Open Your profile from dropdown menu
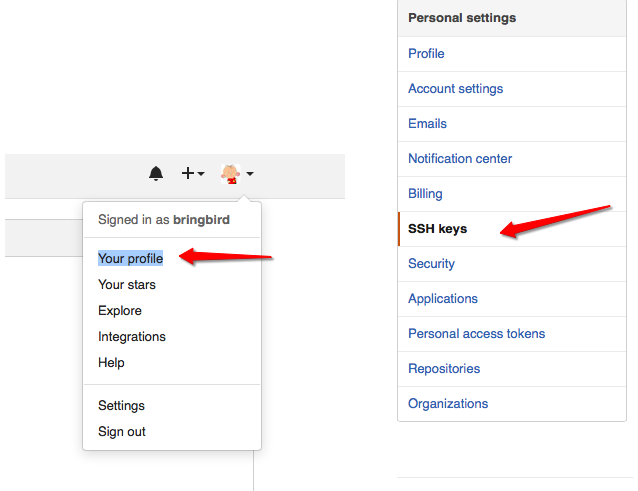 click(130, 258)
